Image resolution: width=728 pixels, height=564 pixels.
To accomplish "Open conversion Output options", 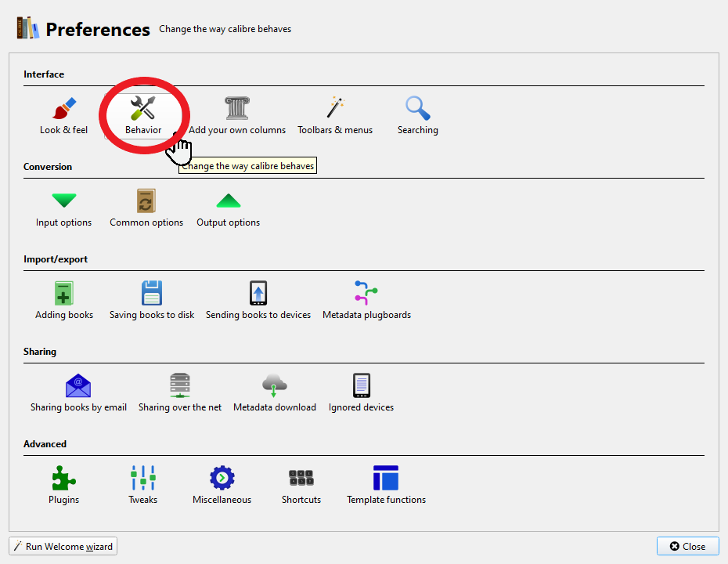I will [228, 208].
